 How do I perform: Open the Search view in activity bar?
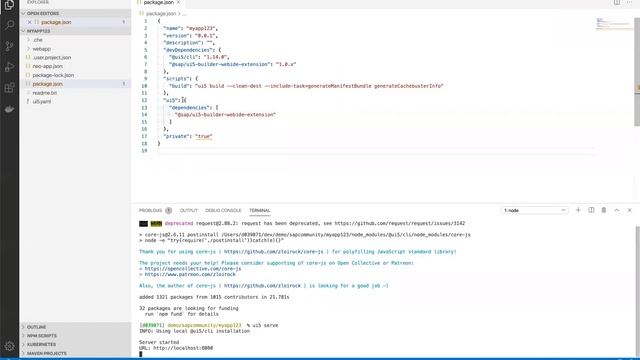click(9, 25)
